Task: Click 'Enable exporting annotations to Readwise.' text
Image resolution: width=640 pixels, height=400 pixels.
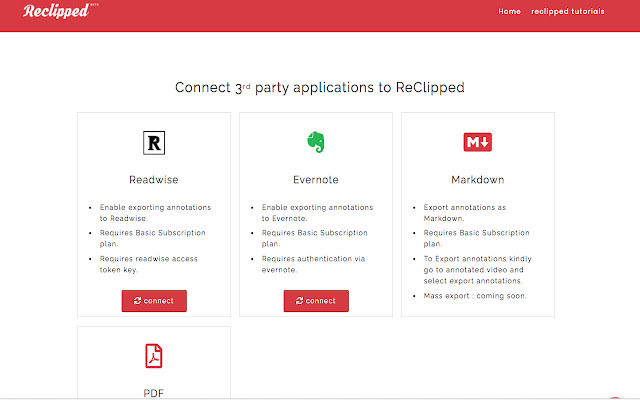Action: point(156,213)
